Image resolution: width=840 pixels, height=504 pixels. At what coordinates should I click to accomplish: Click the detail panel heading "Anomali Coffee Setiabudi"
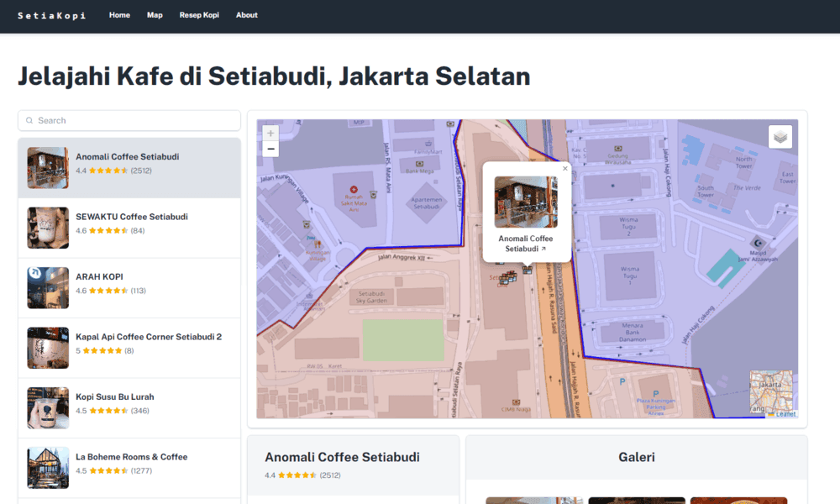pyautogui.click(x=343, y=457)
